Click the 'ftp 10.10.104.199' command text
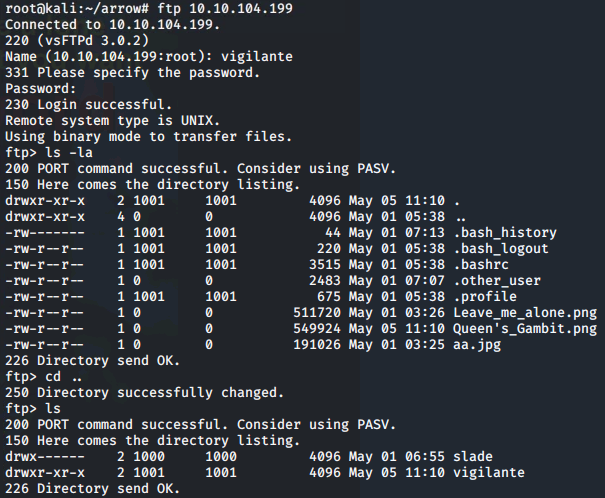Image resolution: width=605 pixels, height=498 pixels. [225, 8]
